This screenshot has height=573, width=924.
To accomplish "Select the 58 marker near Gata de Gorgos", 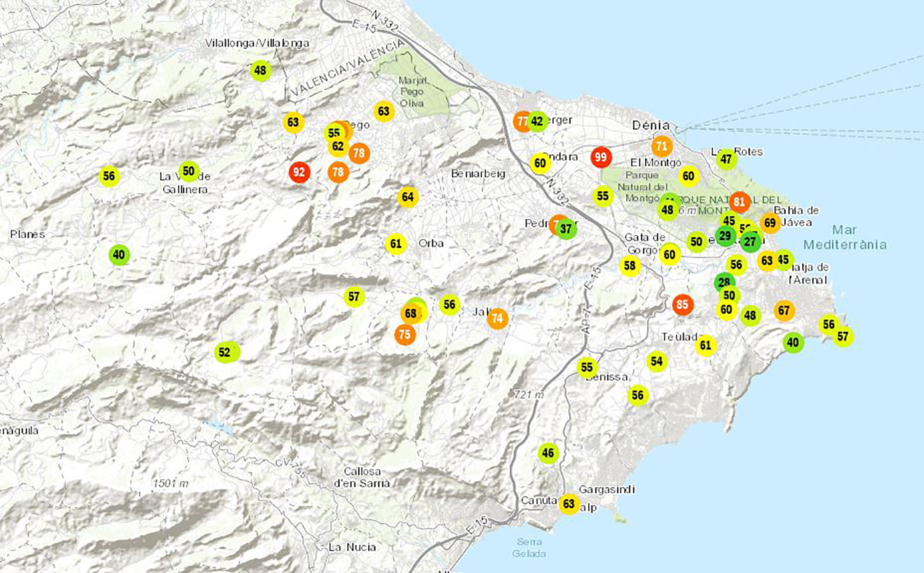I will coord(630,266).
